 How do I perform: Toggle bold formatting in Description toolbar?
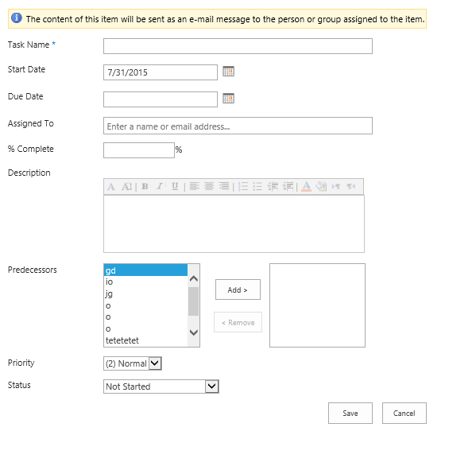click(x=145, y=186)
